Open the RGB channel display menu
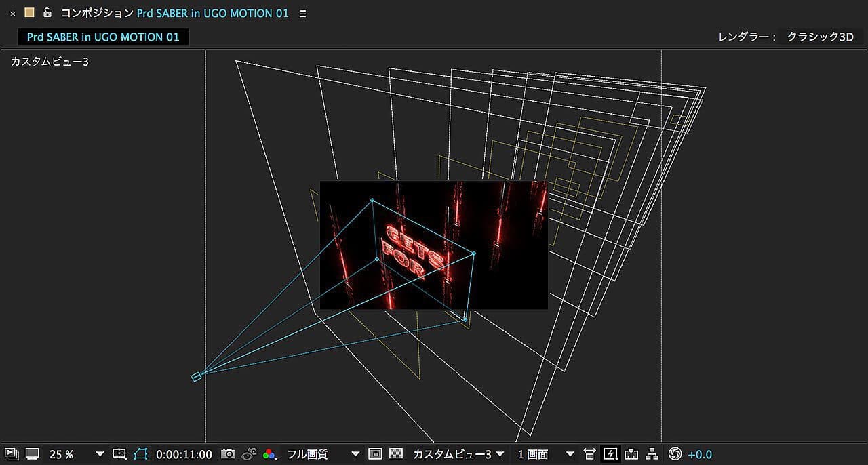 click(x=270, y=454)
